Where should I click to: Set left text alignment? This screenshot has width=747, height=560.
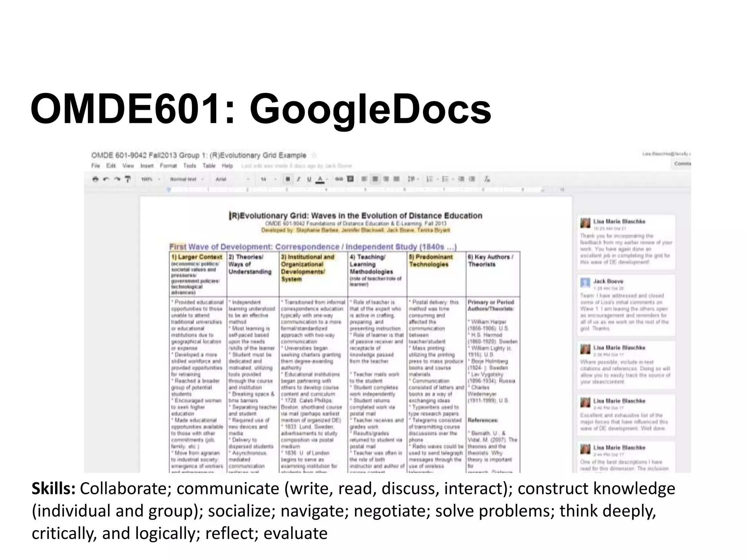click(x=364, y=179)
